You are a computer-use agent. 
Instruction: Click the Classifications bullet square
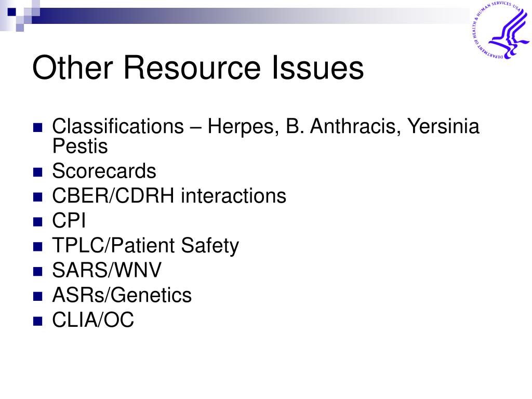click(x=37, y=128)
